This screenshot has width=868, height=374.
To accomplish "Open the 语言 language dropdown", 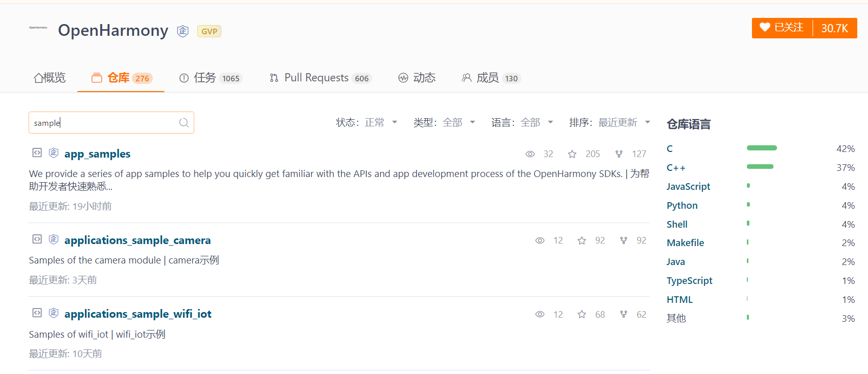I will [522, 122].
